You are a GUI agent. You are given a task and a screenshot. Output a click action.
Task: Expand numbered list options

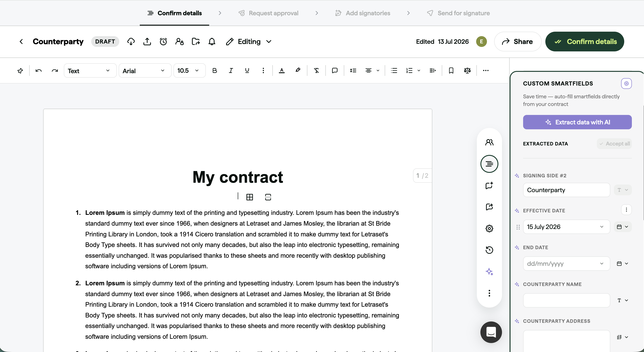coord(419,71)
